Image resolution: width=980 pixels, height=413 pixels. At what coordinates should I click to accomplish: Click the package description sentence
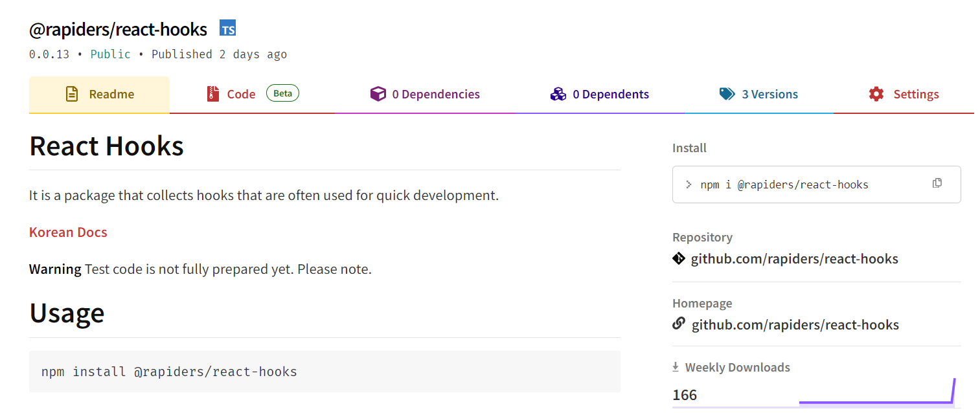[x=264, y=195]
